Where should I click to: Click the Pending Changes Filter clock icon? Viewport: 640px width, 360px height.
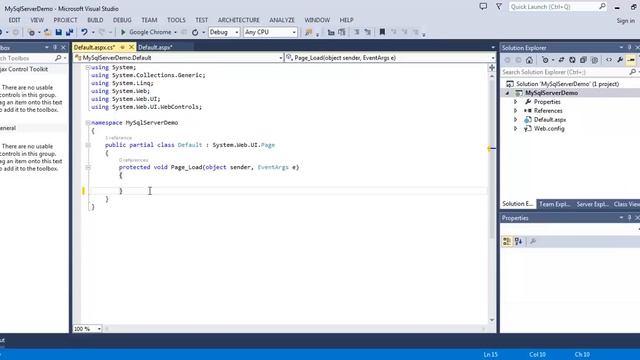[545, 60]
